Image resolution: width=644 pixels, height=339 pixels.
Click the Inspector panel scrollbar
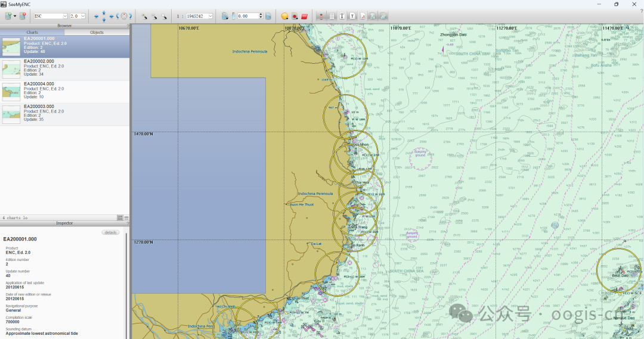pyautogui.click(x=126, y=285)
